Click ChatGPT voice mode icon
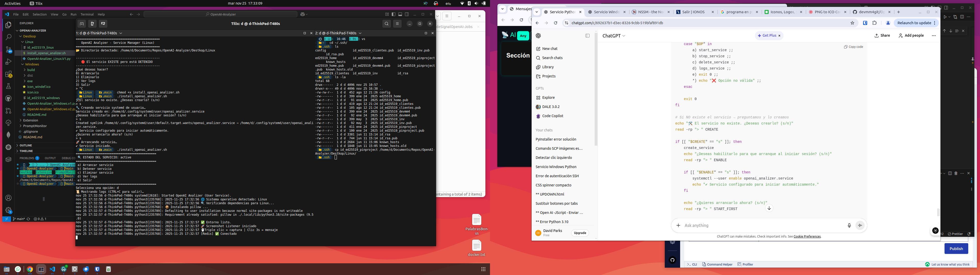 [860, 225]
